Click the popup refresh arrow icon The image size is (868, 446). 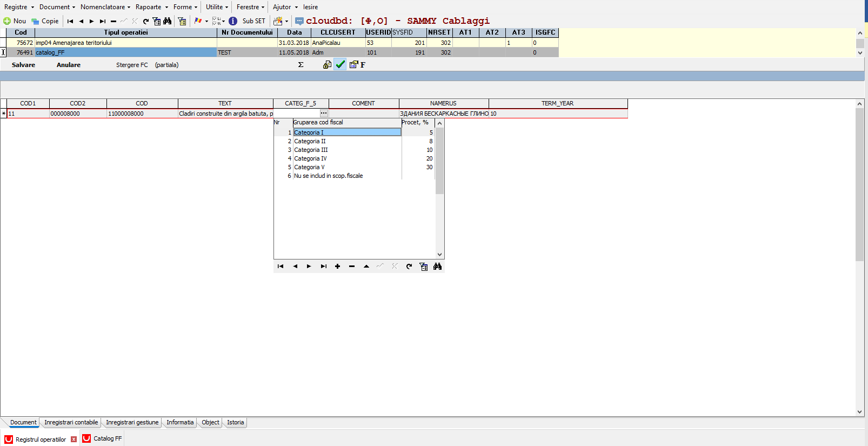(x=409, y=267)
